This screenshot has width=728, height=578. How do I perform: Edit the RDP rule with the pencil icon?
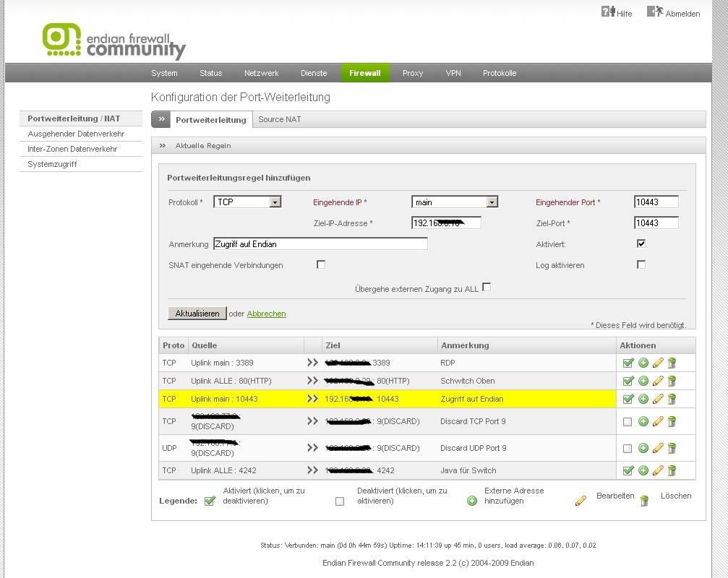tap(658, 363)
